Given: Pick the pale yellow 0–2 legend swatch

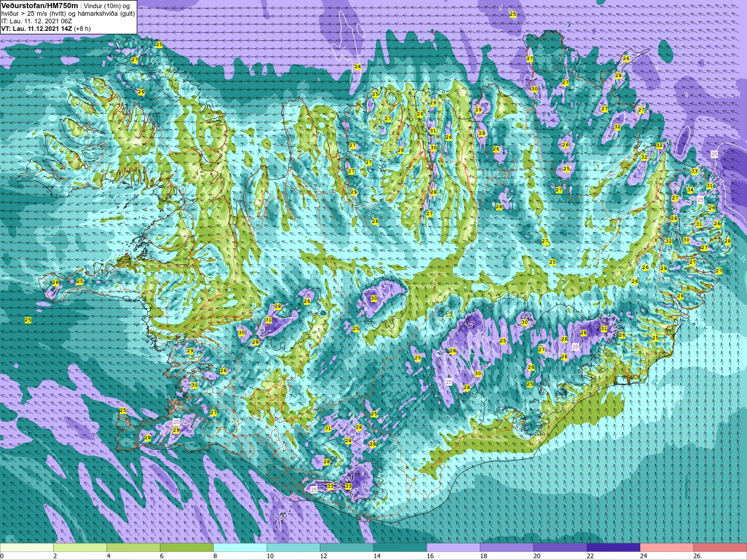Looking at the screenshot, I should 27,548.
